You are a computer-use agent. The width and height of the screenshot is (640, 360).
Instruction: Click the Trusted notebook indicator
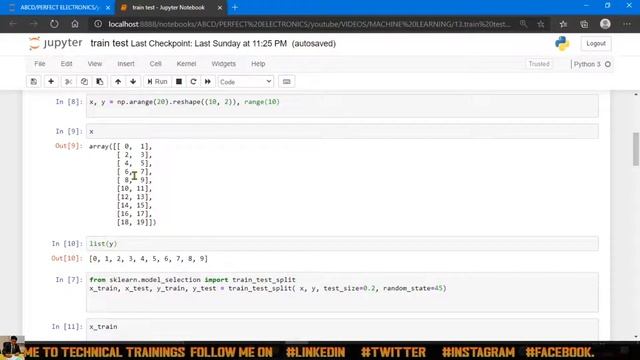point(539,64)
